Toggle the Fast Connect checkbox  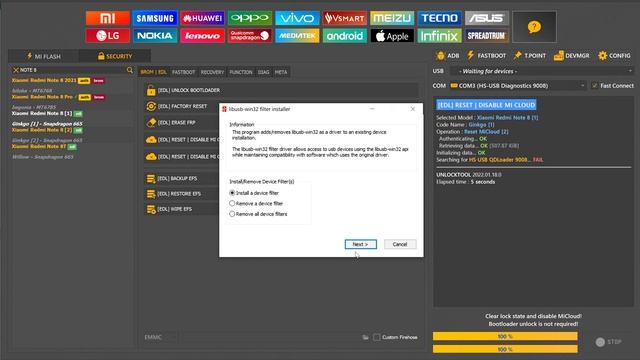pyautogui.click(x=595, y=86)
